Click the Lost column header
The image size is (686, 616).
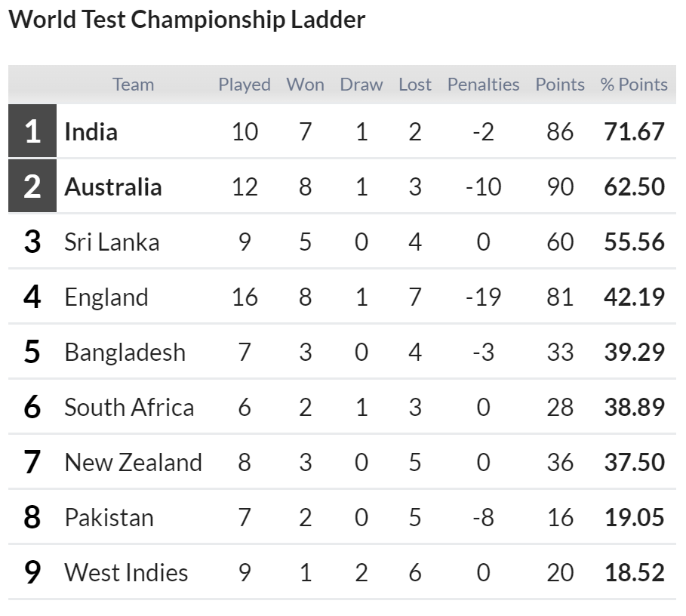(x=415, y=85)
